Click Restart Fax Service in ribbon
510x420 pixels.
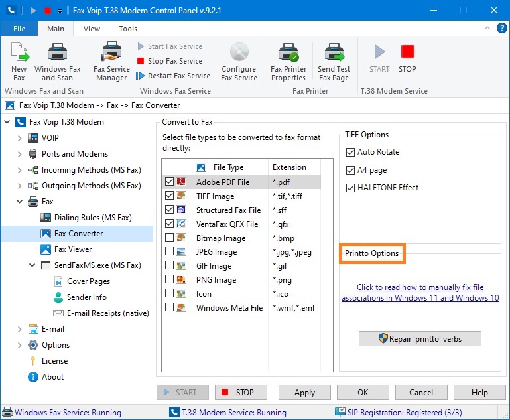173,76
